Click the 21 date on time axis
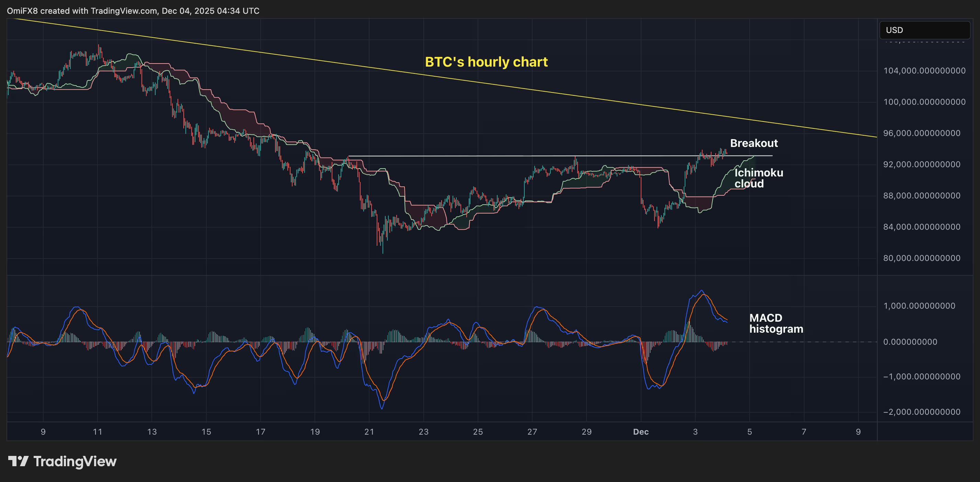 [369, 432]
